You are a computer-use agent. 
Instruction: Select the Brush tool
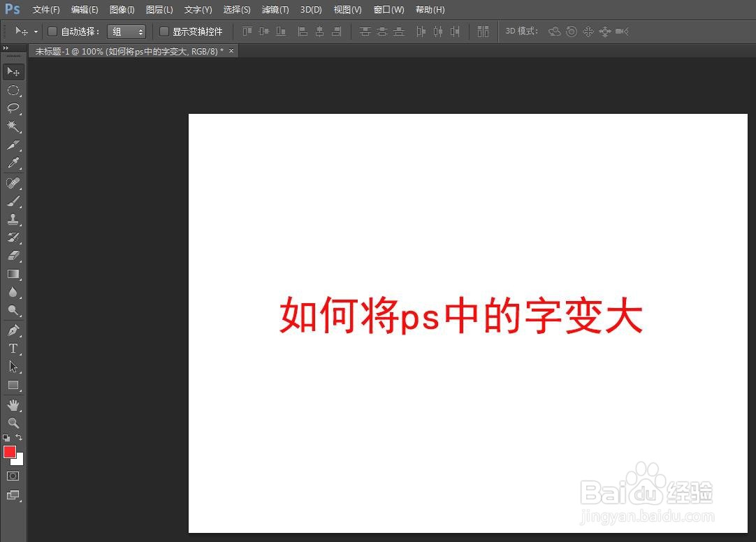(13, 201)
